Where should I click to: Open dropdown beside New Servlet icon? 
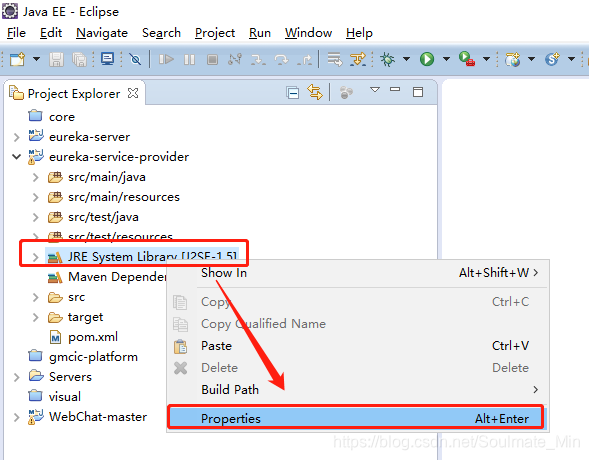[571, 59]
